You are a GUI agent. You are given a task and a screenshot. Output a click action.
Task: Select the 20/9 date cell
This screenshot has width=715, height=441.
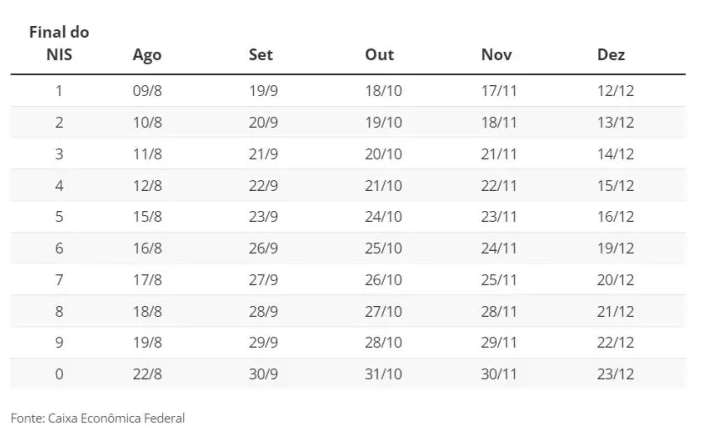(x=265, y=122)
